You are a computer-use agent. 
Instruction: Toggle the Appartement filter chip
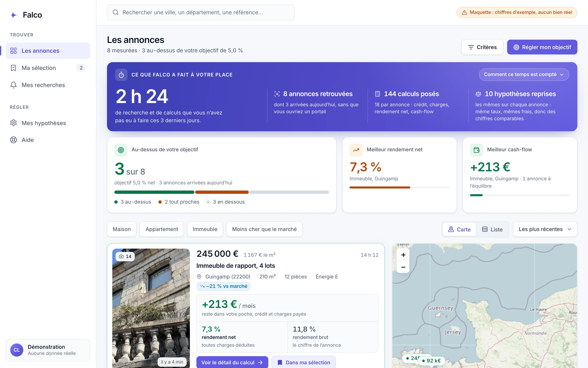pyautogui.click(x=162, y=229)
